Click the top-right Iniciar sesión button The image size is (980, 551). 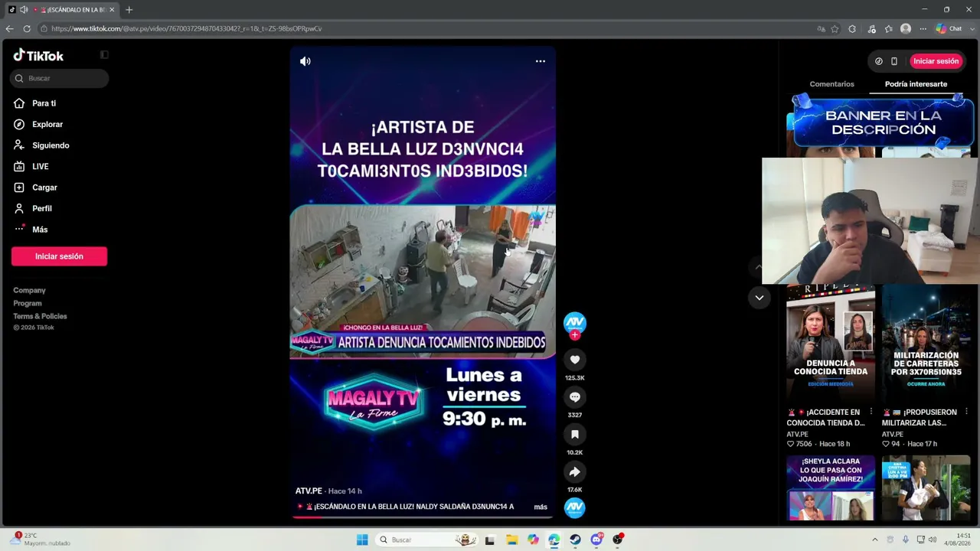pos(936,61)
